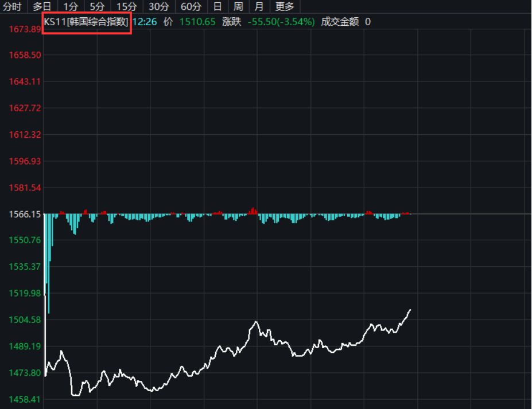Select the weekly 周 tab
Viewport: 532px width, 409px height.
point(238,7)
